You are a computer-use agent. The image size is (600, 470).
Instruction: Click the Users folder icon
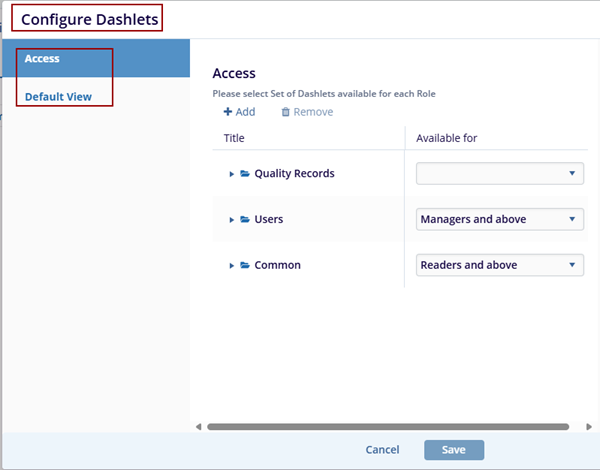coord(245,220)
